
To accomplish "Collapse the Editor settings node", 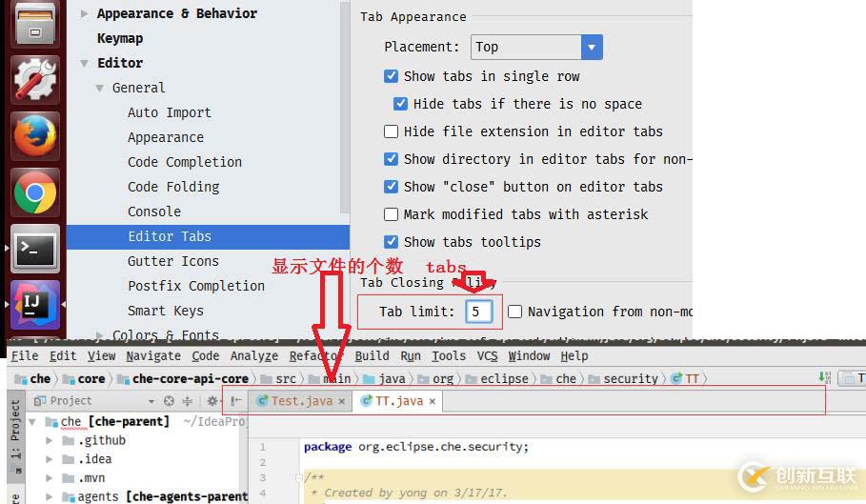I will (x=84, y=64).
